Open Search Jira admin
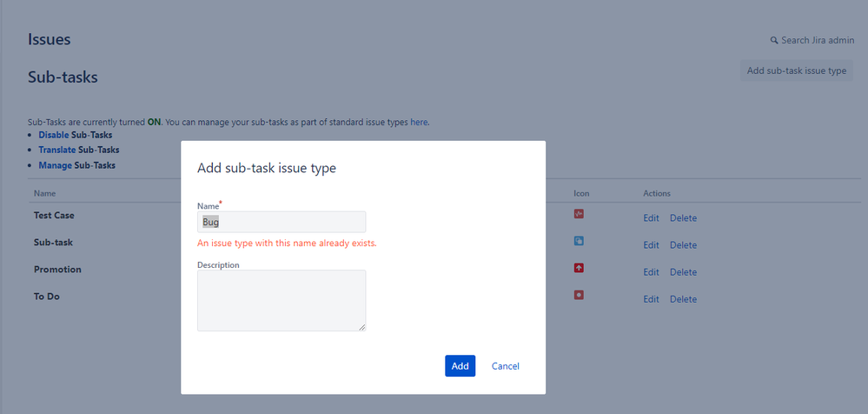 812,41
